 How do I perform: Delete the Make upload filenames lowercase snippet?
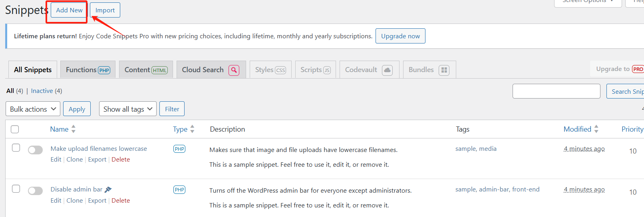click(121, 160)
